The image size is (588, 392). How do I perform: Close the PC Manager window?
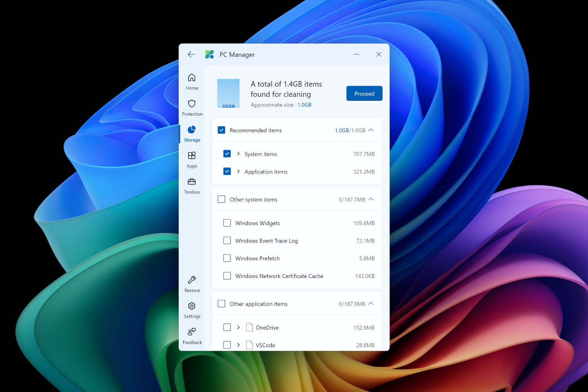point(379,54)
